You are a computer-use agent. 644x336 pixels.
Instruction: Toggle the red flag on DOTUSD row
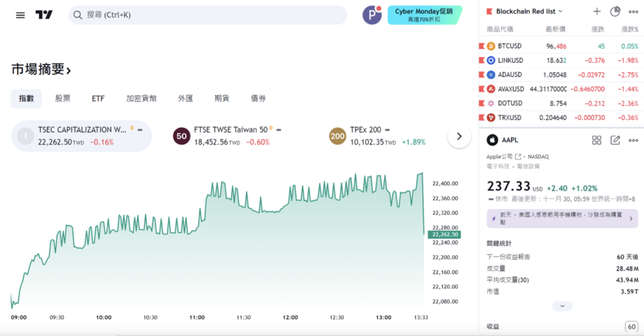[x=482, y=104]
